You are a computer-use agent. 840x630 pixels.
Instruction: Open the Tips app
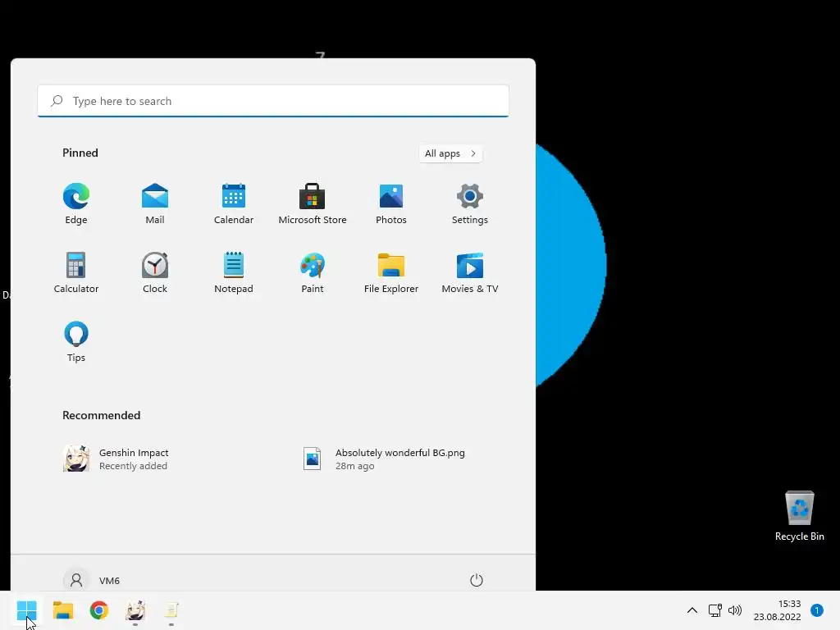[76, 342]
